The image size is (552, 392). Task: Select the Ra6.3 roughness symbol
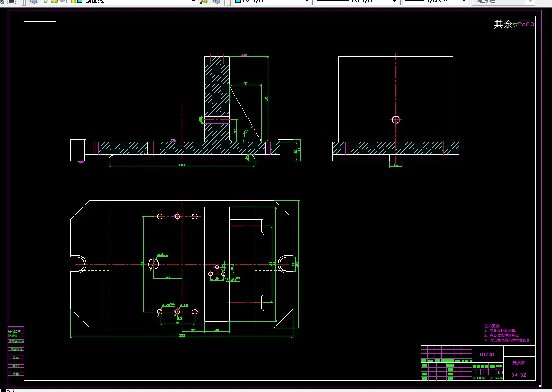(x=524, y=24)
